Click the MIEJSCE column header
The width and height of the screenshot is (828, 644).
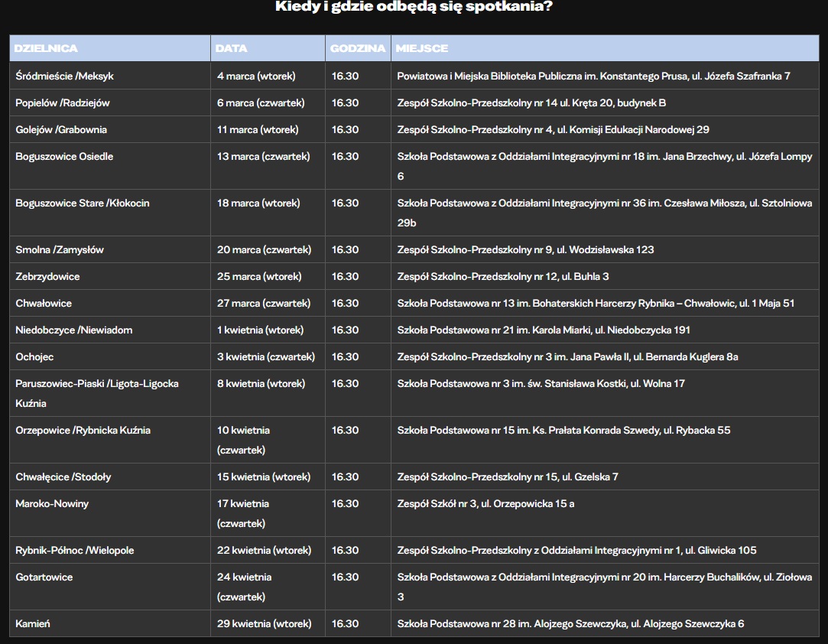(422, 48)
